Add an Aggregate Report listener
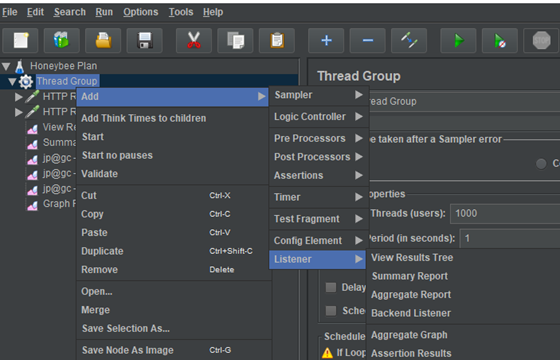The width and height of the screenshot is (560, 360). (463, 295)
